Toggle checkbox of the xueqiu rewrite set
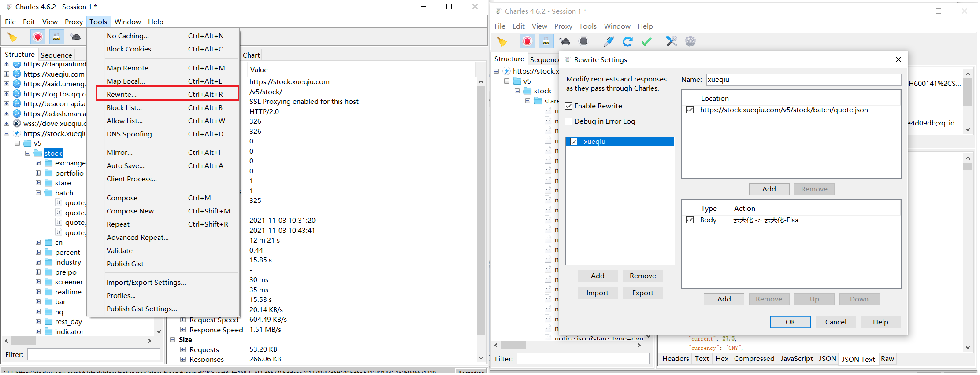The image size is (980, 375). click(574, 142)
